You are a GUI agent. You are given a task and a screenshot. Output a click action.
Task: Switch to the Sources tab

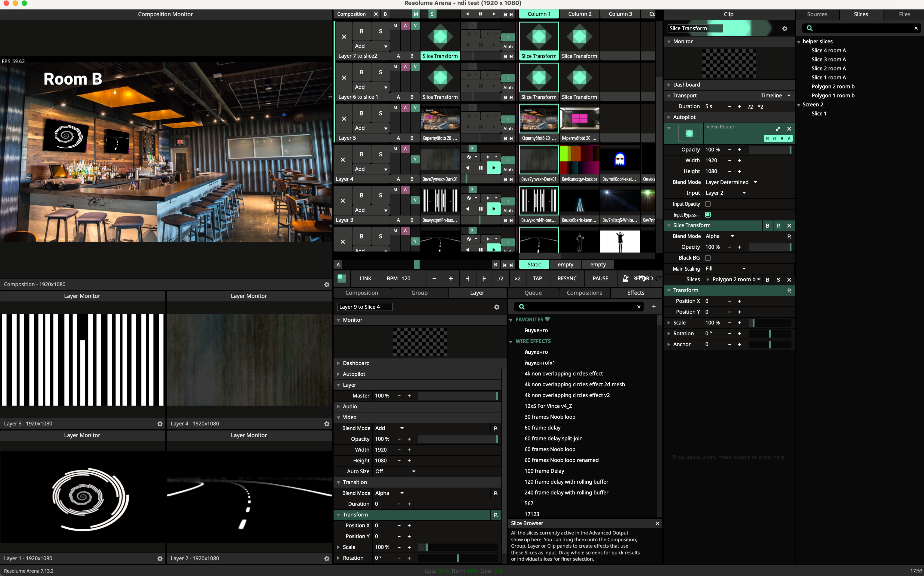tap(817, 14)
